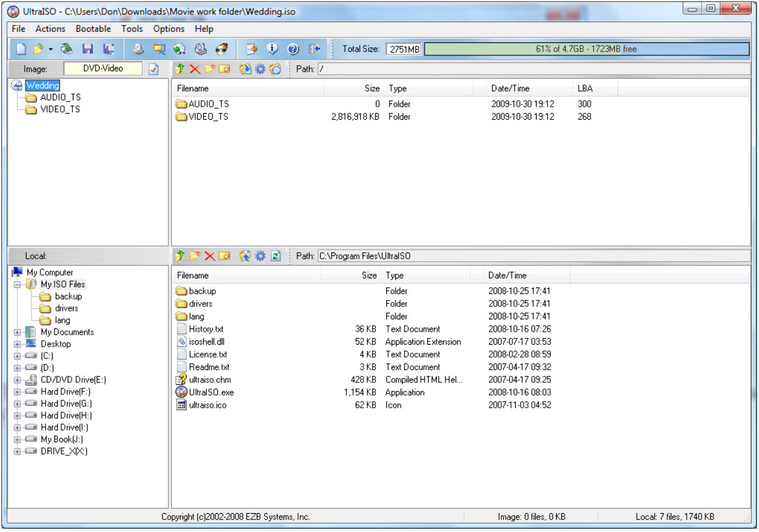
Task: Go up a folder in the Local pane
Action: pos(180,256)
